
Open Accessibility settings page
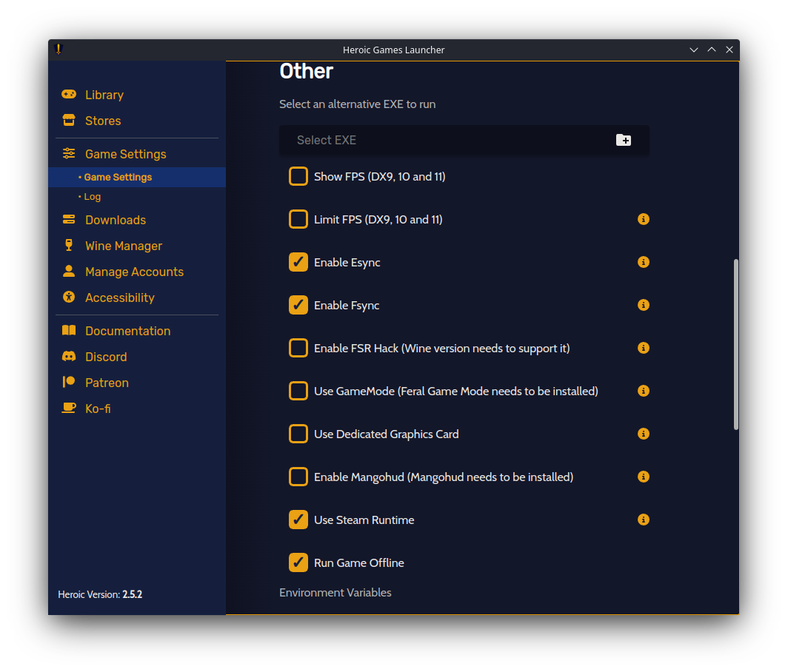tap(120, 298)
